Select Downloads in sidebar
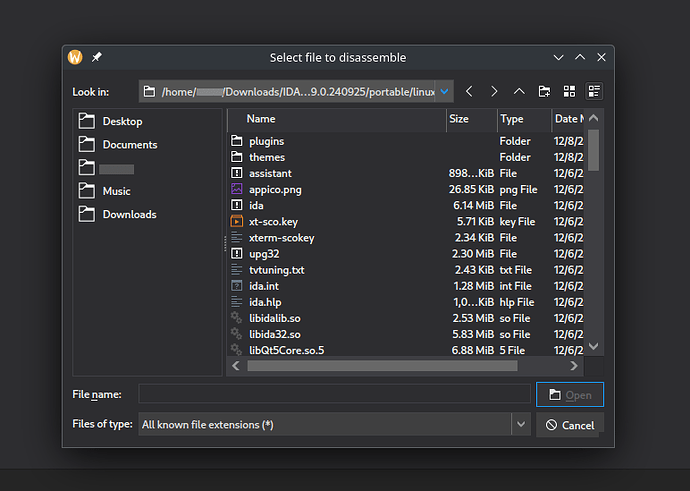The width and height of the screenshot is (690, 491). point(129,214)
